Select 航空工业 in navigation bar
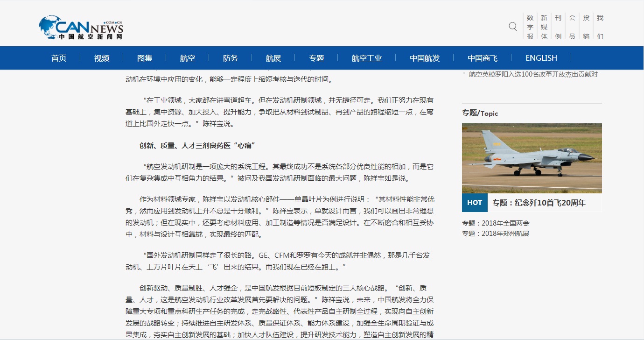The height and width of the screenshot is (340, 644). 367,58
